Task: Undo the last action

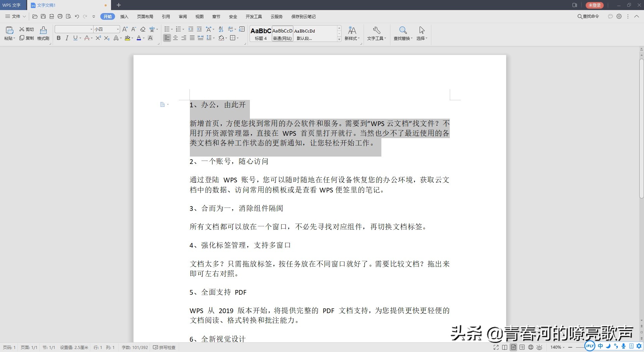Action: pos(77,16)
